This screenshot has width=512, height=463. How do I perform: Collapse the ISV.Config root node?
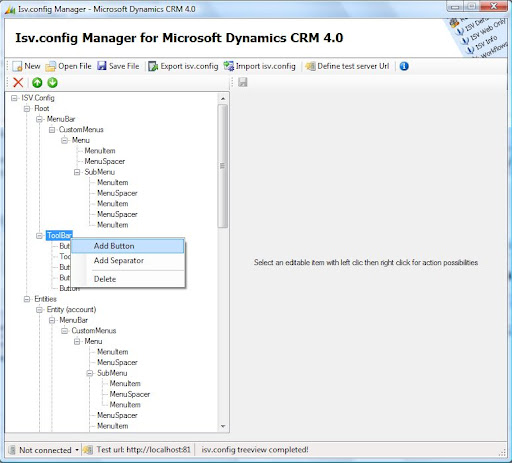14,98
